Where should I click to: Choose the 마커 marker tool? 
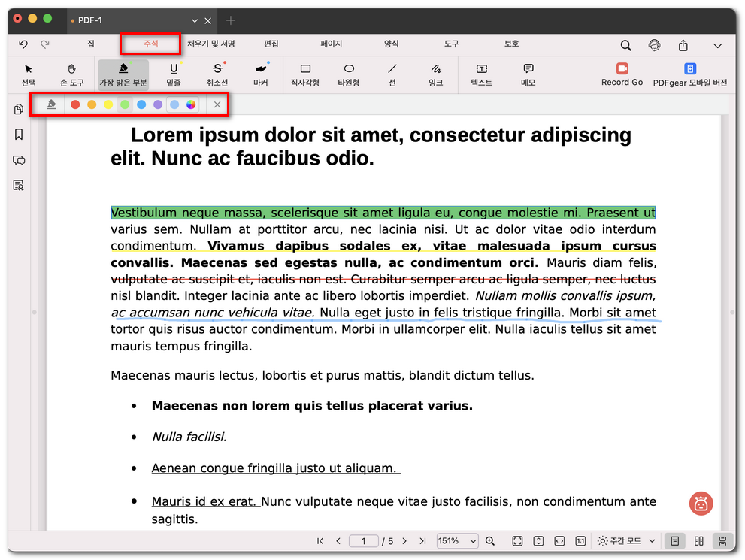pos(261,74)
